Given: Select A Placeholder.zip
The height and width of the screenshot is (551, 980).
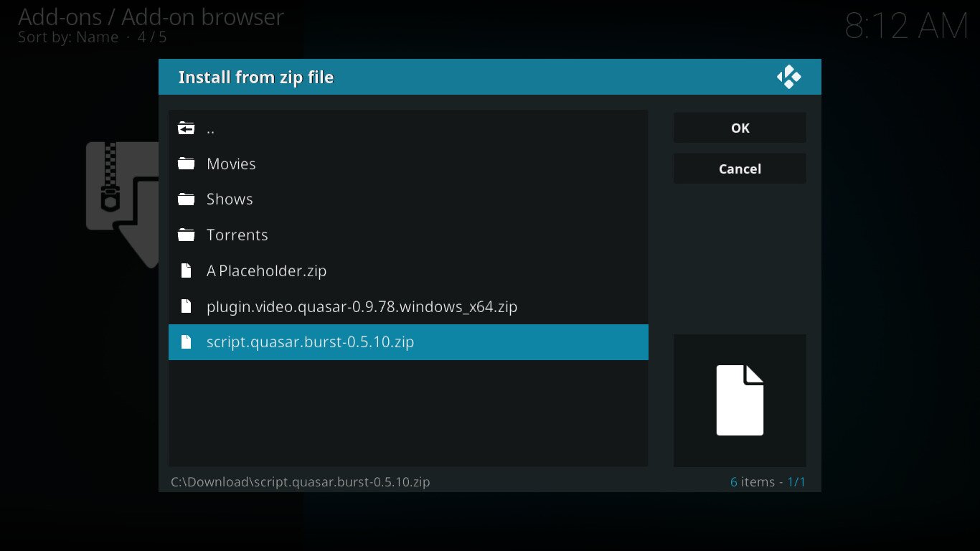Looking at the screenshot, I should (x=408, y=270).
